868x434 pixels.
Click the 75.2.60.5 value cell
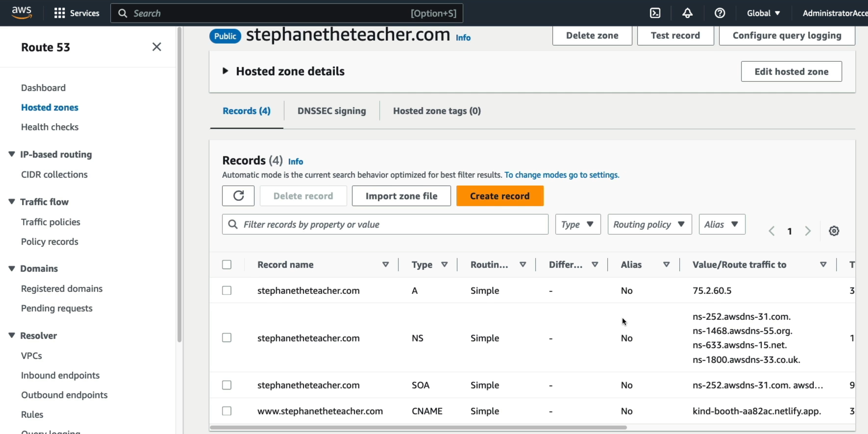point(712,290)
